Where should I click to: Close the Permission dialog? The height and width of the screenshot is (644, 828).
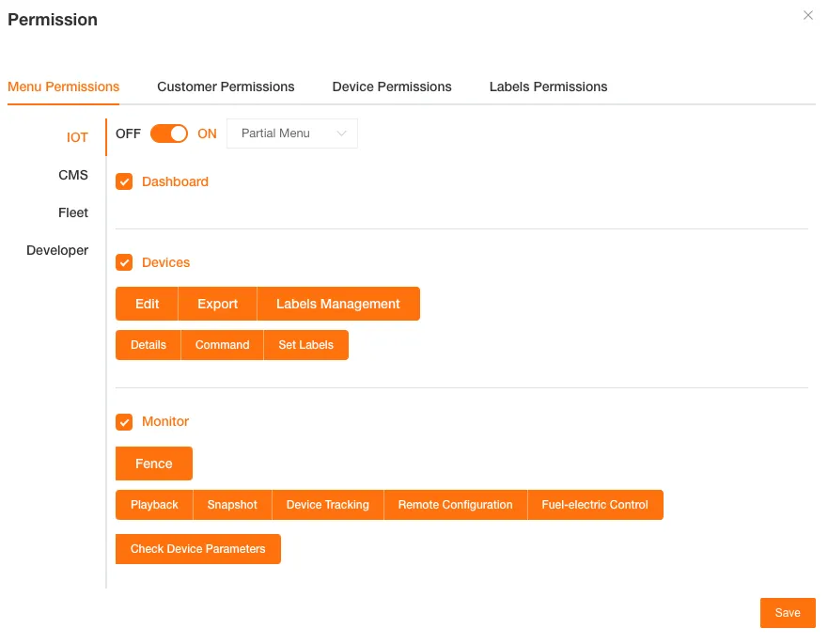[807, 15]
